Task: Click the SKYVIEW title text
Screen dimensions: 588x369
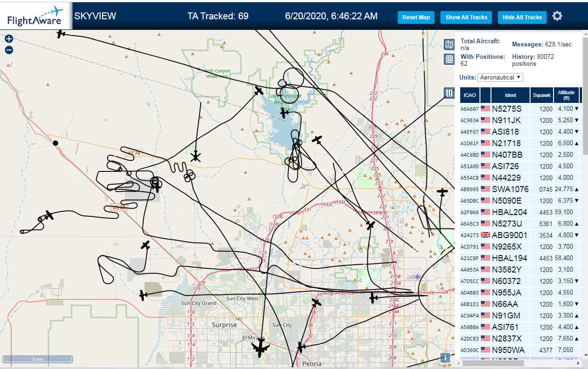Action: 95,16
